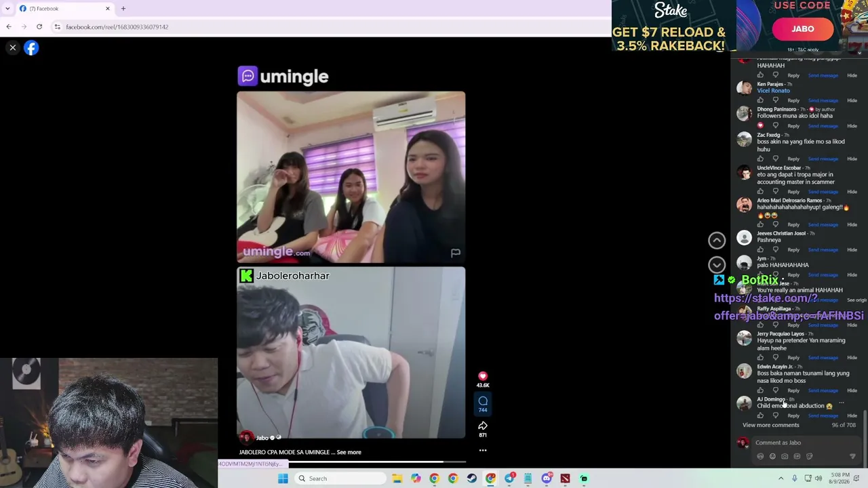The width and height of the screenshot is (868, 488).
Task: Hide Jeeves Christian Josol's comment
Action: 852,249
